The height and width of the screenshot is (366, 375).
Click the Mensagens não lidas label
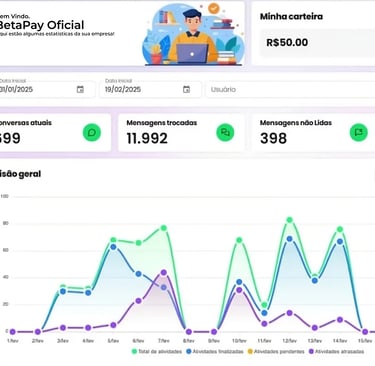[296, 123]
